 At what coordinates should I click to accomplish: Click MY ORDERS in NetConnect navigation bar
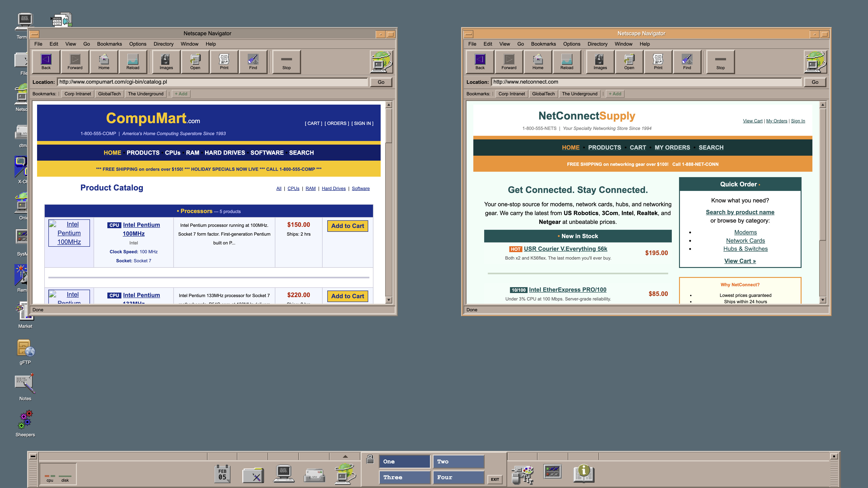pyautogui.click(x=672, y=148)
